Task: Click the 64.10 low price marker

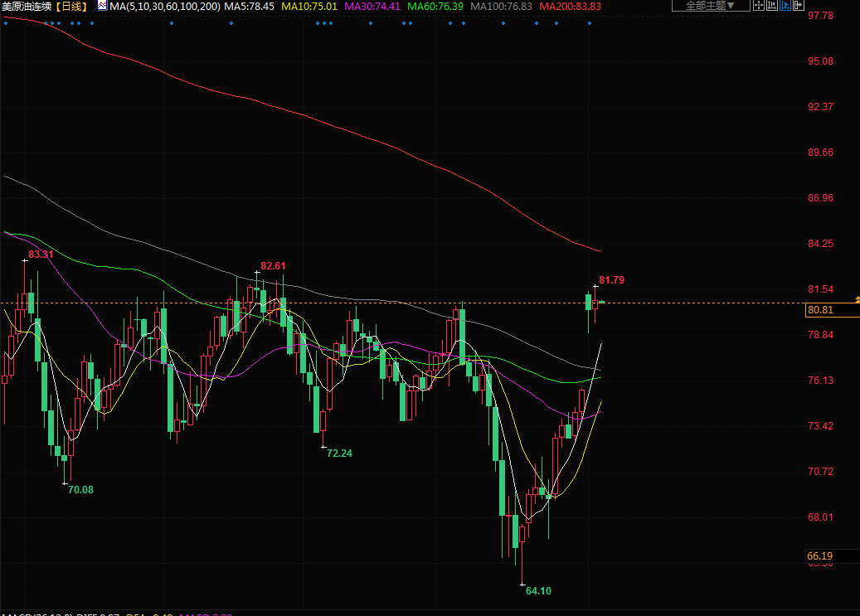Action: [x=538, y=590]
